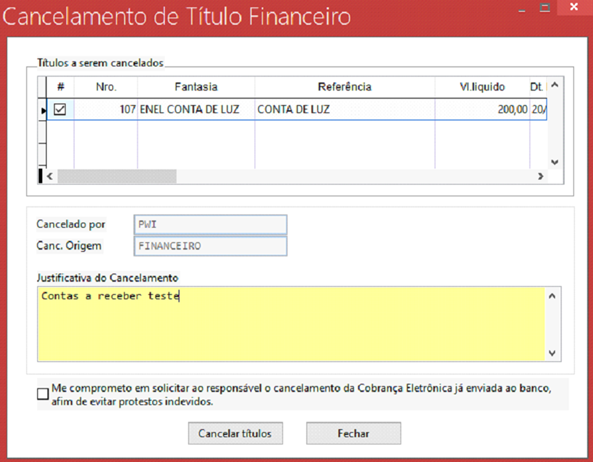Click the grid's horizontal scroll left arrow
The height and width of the screenshot is (462, 593).
(x=50, y=176)
